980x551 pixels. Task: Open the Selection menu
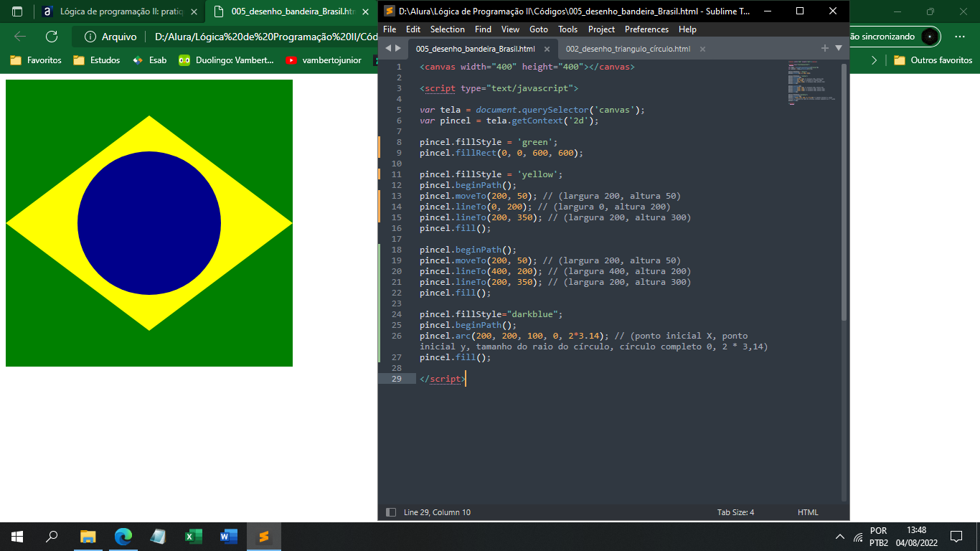pyautogui.click(x=448, y=29)
